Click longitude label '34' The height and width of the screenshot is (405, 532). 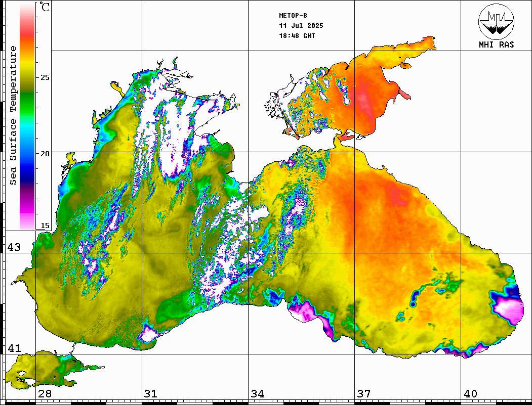pyautogui.click(x=257, y=394)
